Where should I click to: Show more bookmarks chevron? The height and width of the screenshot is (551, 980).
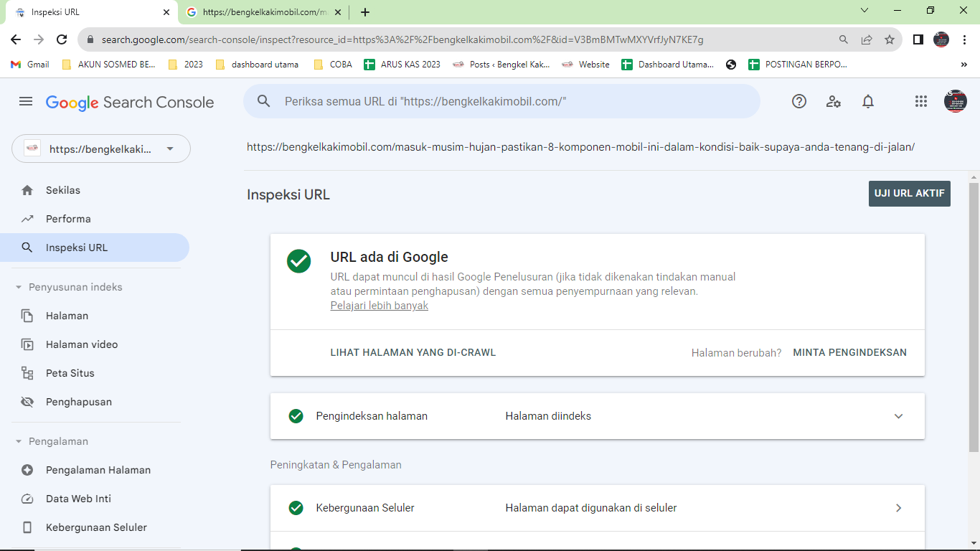click(x=963, y=65)
